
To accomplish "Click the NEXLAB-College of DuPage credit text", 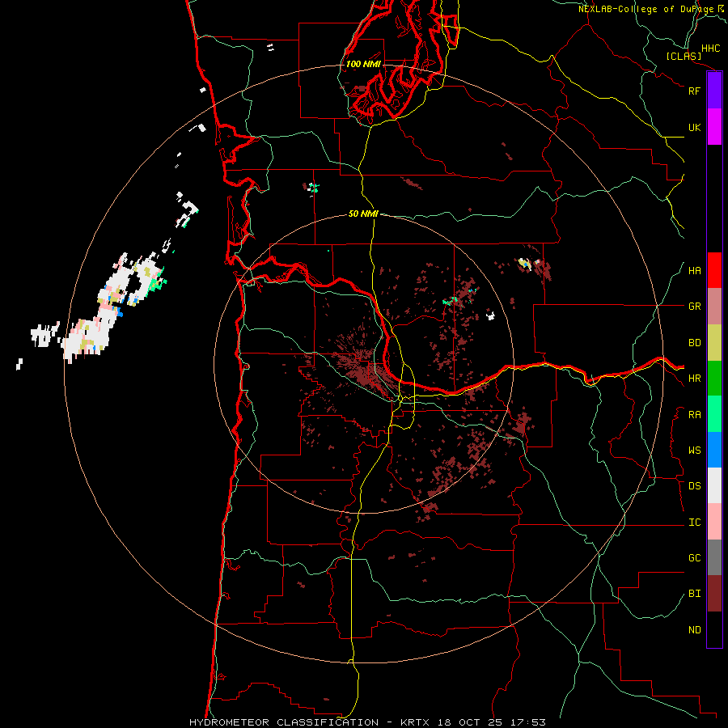I will click(x=645, y=9).
